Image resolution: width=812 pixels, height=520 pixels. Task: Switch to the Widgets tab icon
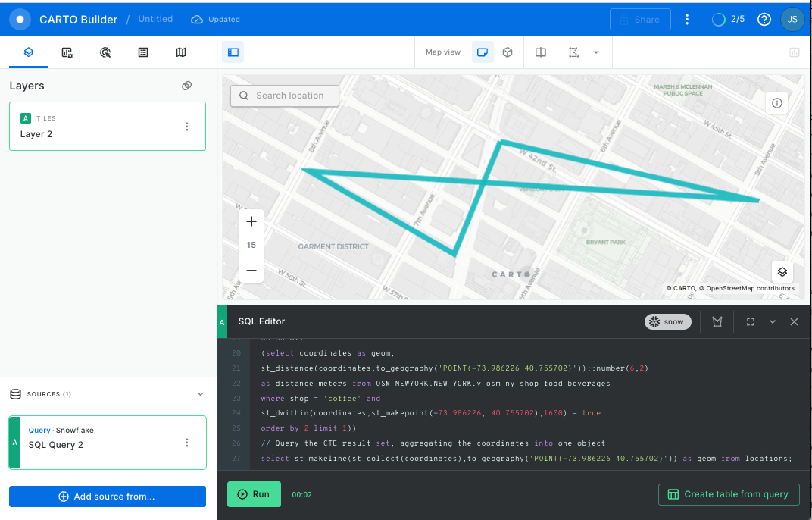tap(67, 52)
